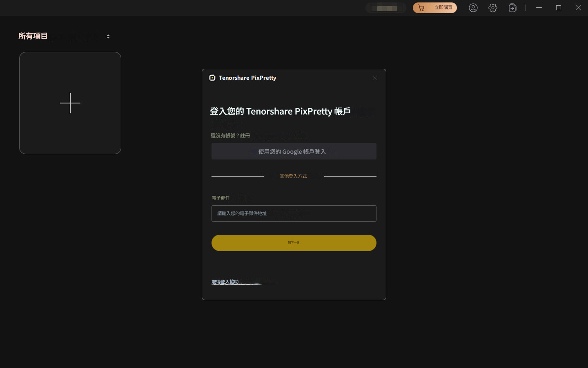Sign in with the Google account button

point(294,151)
